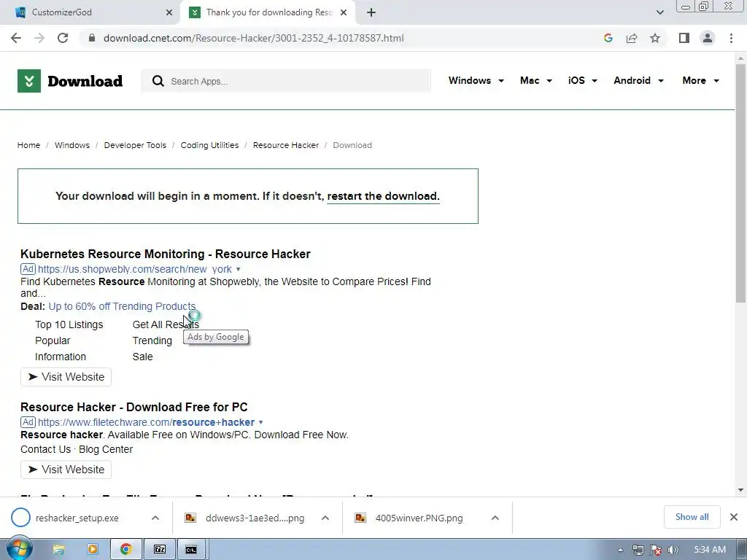Open reshacker_setup.exe download item
The height and width of the screenshot is (560, 747).
(x=77, y=518)
